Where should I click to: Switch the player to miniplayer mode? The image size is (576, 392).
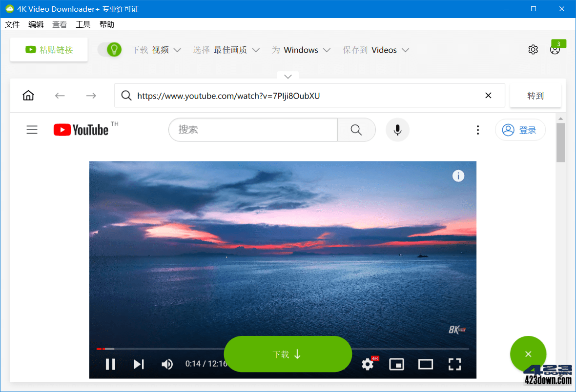point(396,364)
